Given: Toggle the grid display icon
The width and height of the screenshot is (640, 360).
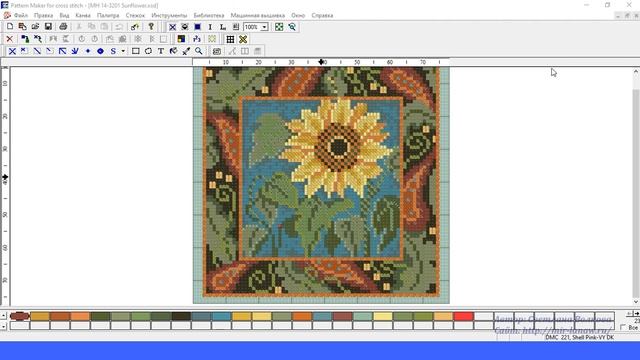Looking at the screenshot, I should pyautogui.click(x=230, y=39).
